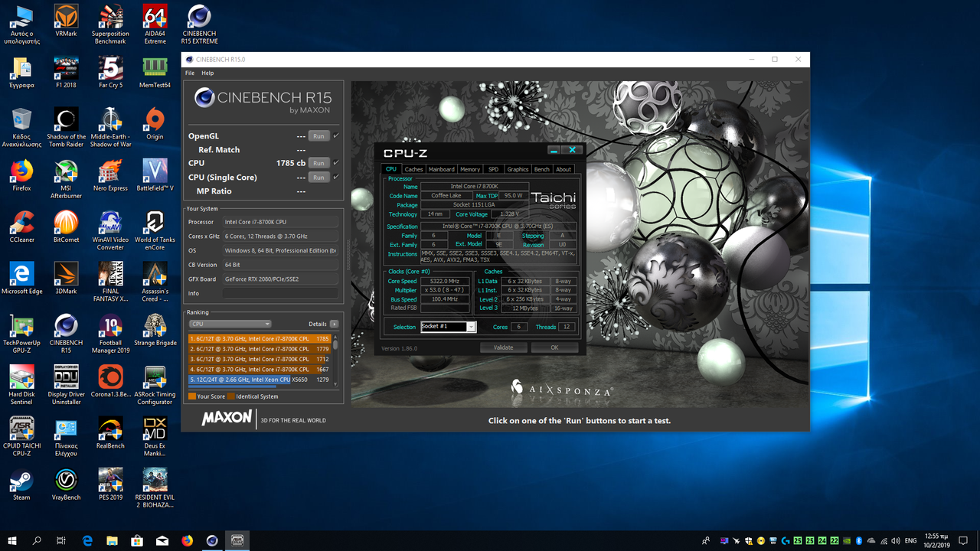Open the Steam desktop icon

coord(21,484)
